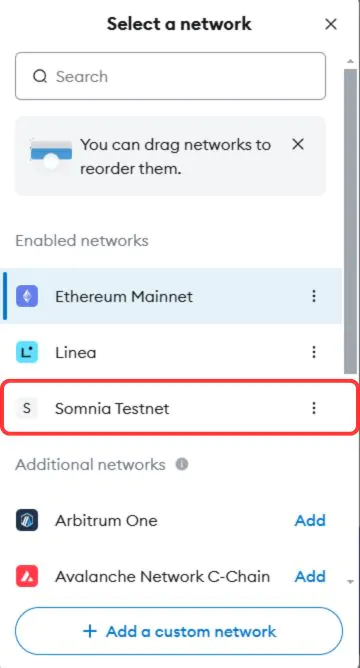Click the Somnia Testnet S avatar icon
Screen dimensions: 360x668
coord(27,409)
